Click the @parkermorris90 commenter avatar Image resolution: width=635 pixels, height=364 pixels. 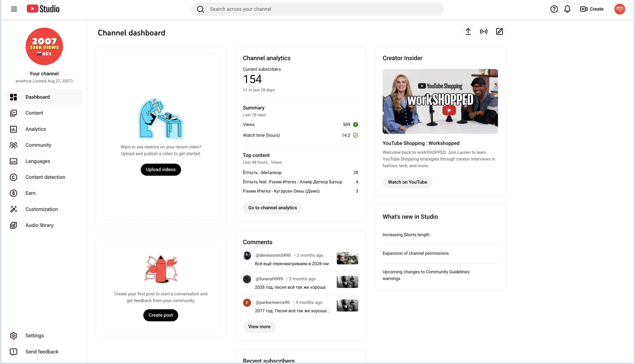pyautogui.click(x=247, y=303)
